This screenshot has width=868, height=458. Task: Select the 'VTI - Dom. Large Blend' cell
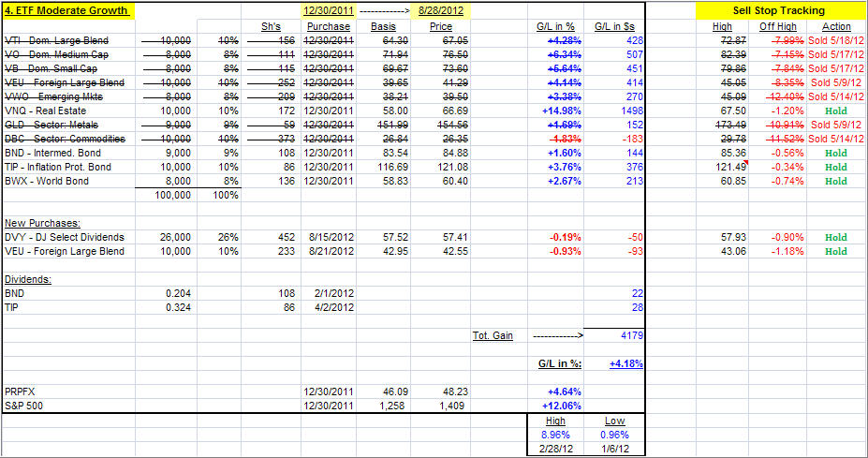click(x=68, y=40)
